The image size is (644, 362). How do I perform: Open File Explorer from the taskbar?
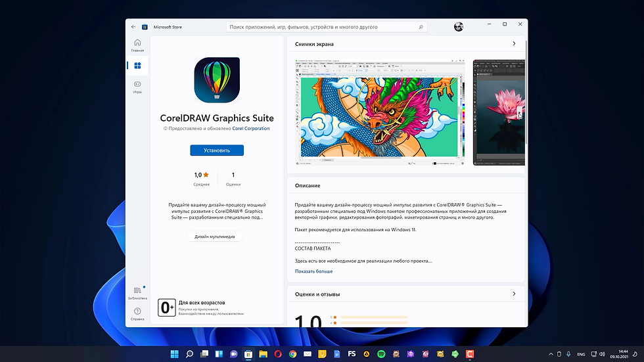click(264, 354)
